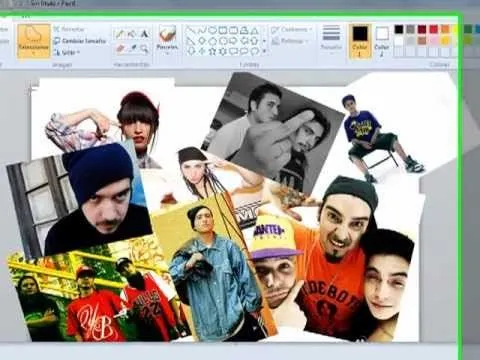
Task: Choose the Rectangle shape
Action: (x=223, y=31)
